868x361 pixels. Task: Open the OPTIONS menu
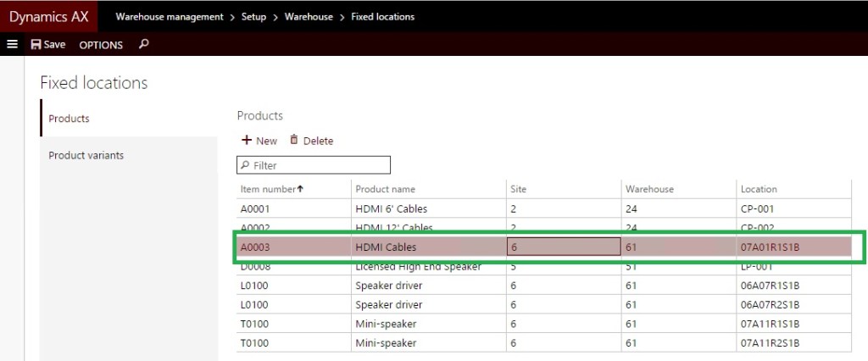[x=101, y=45]
